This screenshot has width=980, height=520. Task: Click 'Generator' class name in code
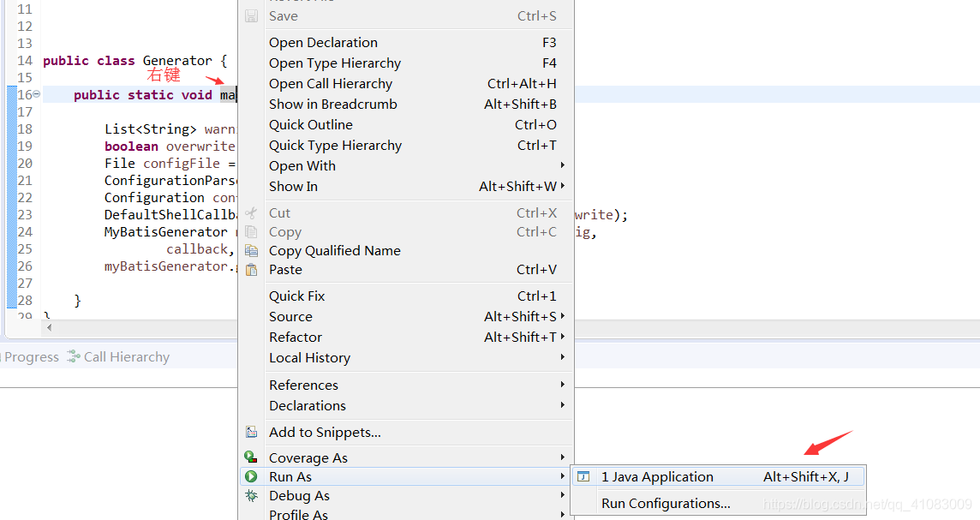coord(177,61)
